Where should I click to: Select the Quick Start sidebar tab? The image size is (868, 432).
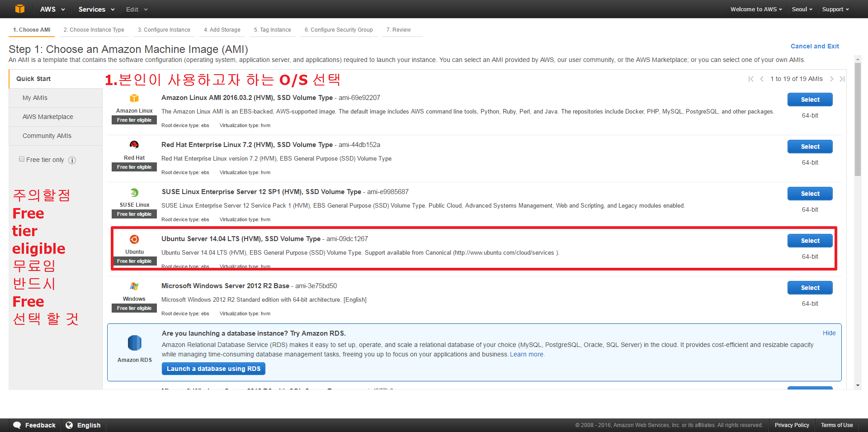click(56, 79)
